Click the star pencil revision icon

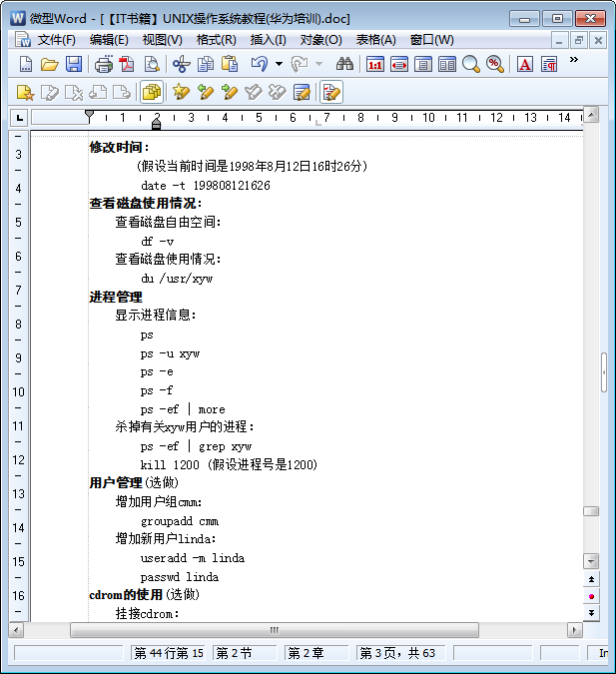(181, 92)
